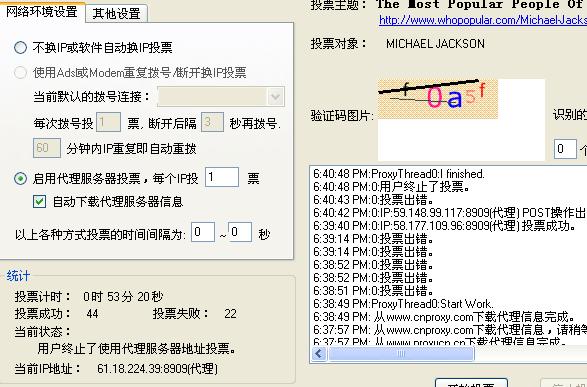The image size is (587, 387).
Task: Click the 统计 group label
Action: coord(18,276)
